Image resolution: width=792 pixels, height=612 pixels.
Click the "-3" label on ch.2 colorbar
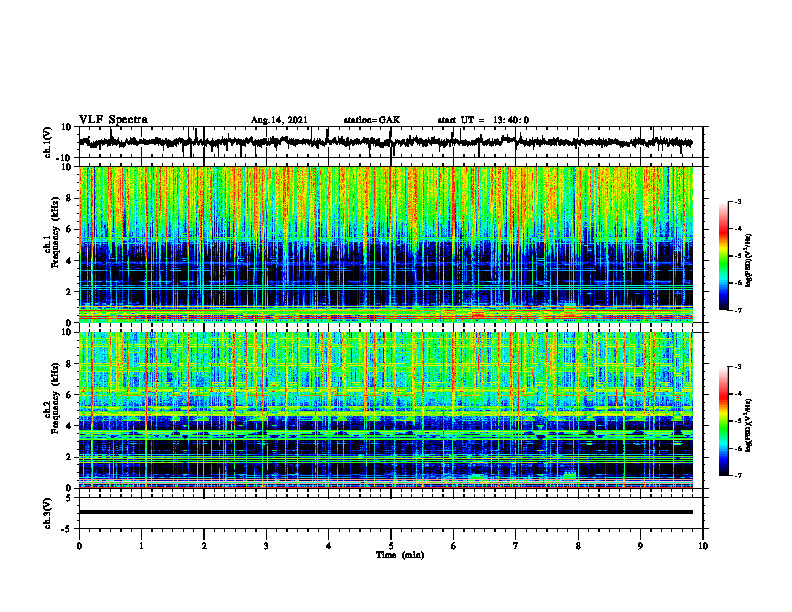coord(737,367)
